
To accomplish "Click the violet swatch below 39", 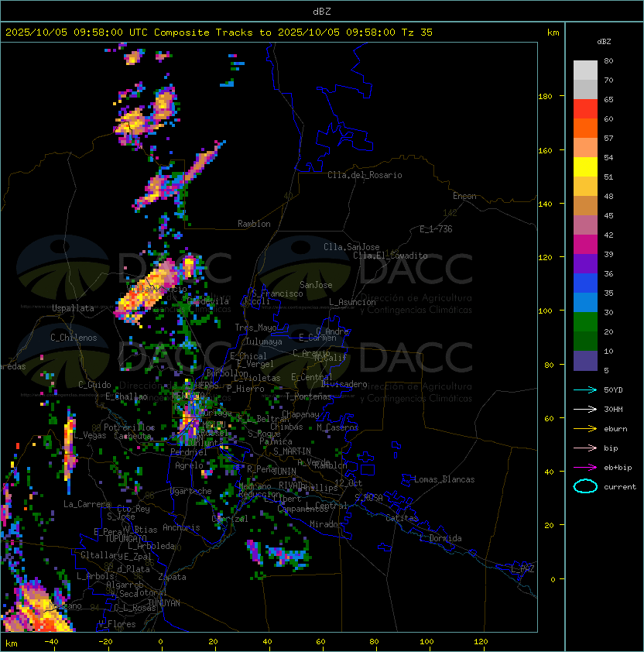I will pyautogui.click(x=585, y=263).
